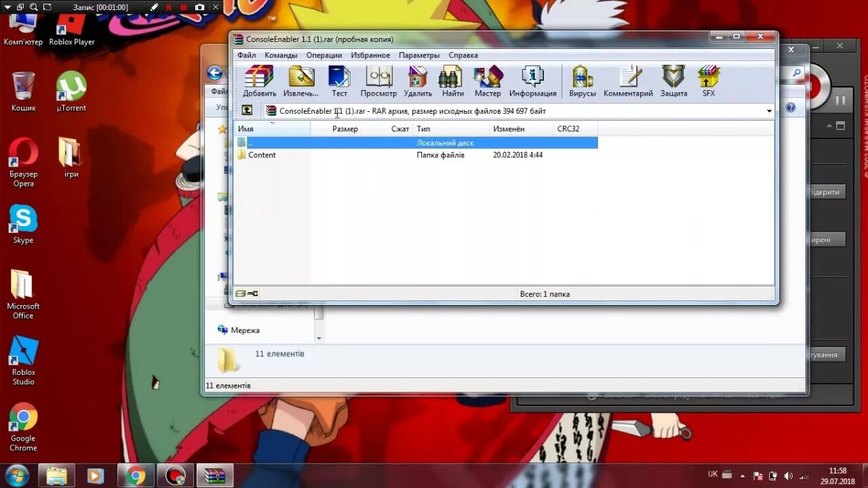Open the Команды menu

click(x=281, y=55)
